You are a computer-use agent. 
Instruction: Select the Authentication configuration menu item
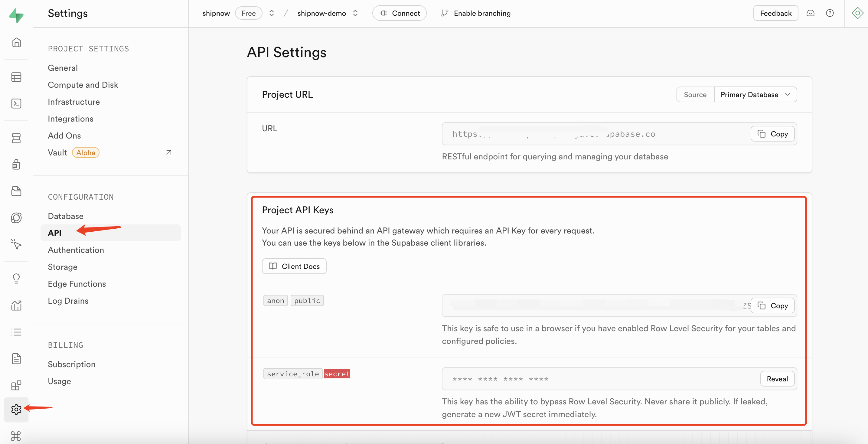coord(75,250)
